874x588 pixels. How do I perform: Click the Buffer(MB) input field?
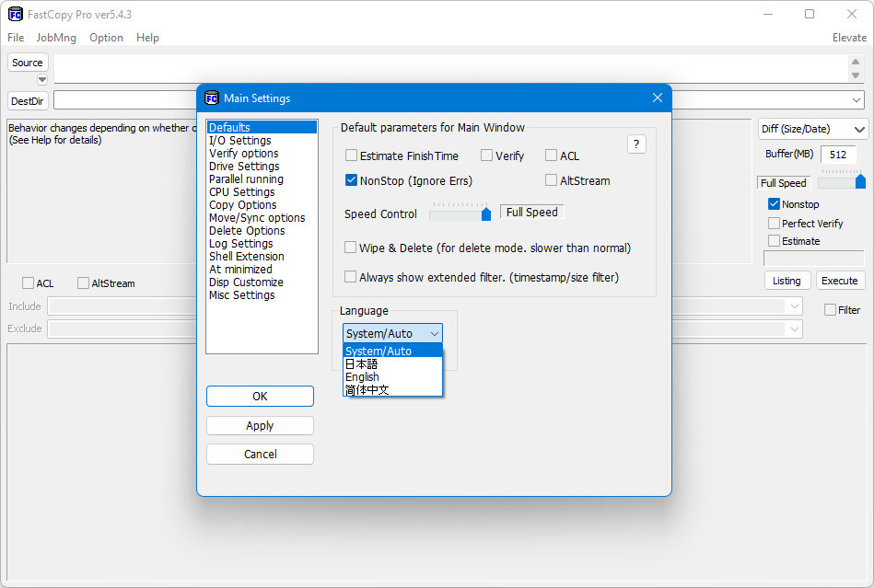tap(838, 155)
